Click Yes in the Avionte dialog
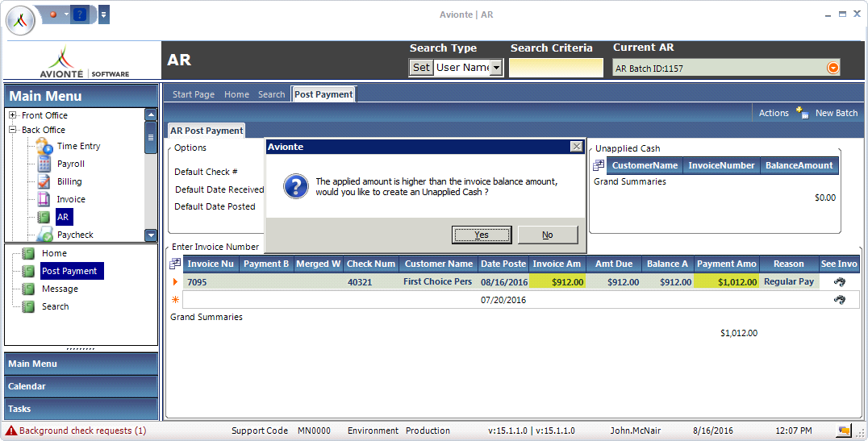The width and height of the screenshot is (868, 441). pyautogui.click(x=482, y=235)
